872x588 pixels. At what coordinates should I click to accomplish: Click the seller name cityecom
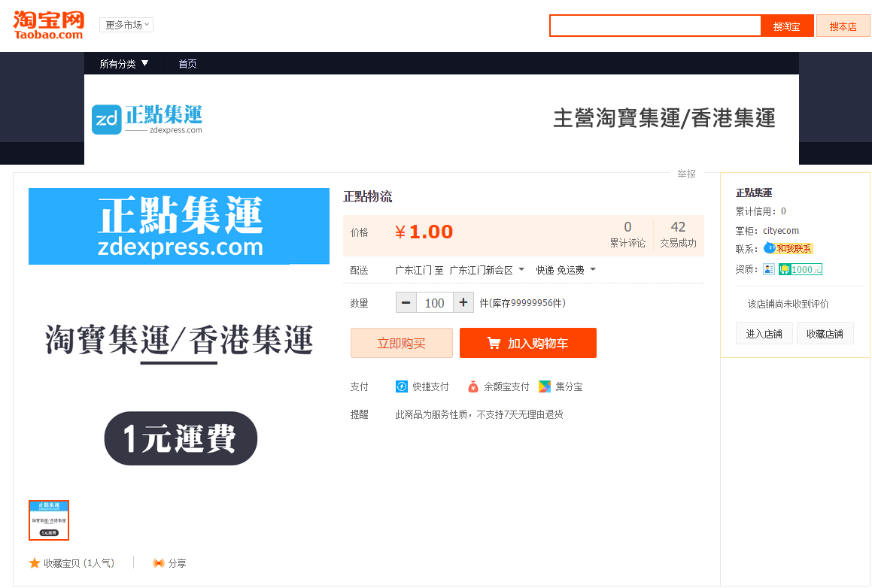(781, 231)
